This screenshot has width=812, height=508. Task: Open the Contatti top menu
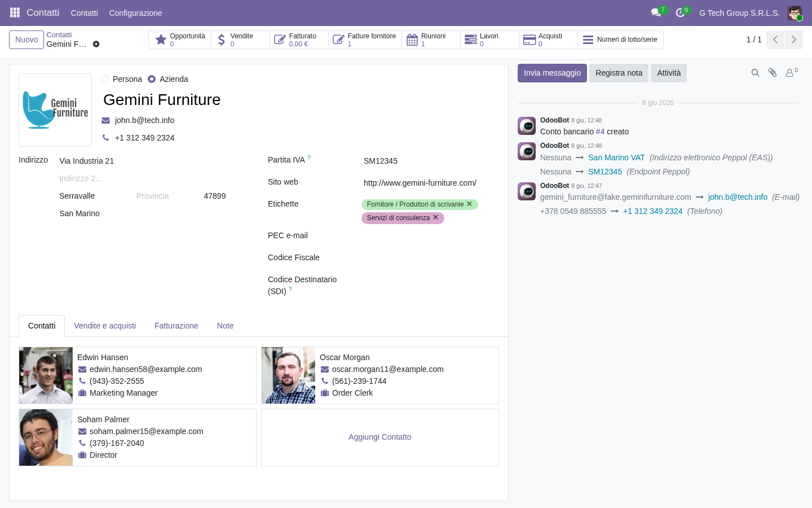tap(84, 13)
